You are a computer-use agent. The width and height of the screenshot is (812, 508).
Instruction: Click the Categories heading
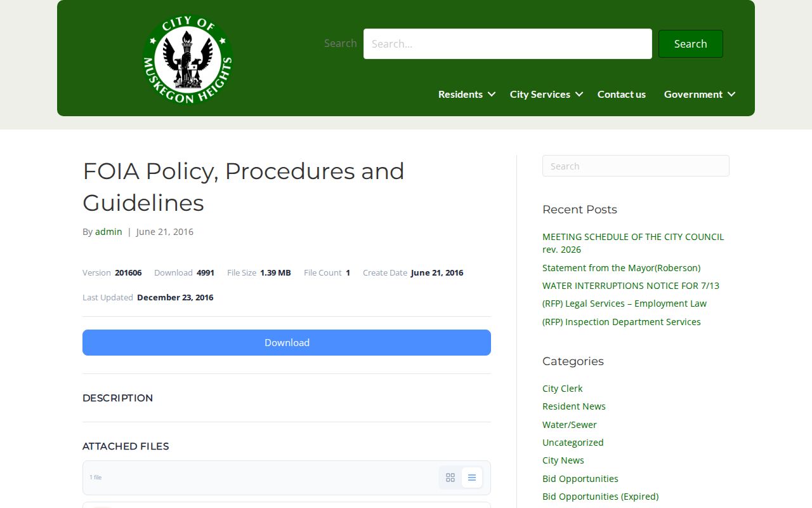coord(573,361)
